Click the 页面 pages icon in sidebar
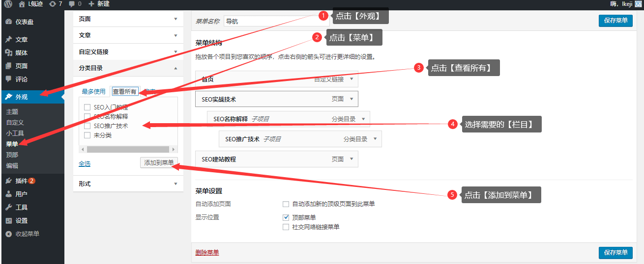Image resolution: width=644 pixels, height=264 pixels. coord(8,66)
